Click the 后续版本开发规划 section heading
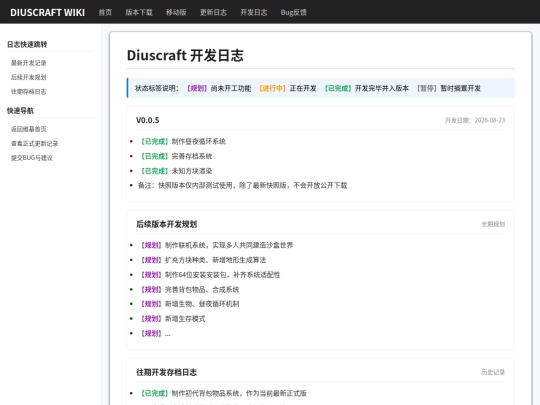 [166, 224]
